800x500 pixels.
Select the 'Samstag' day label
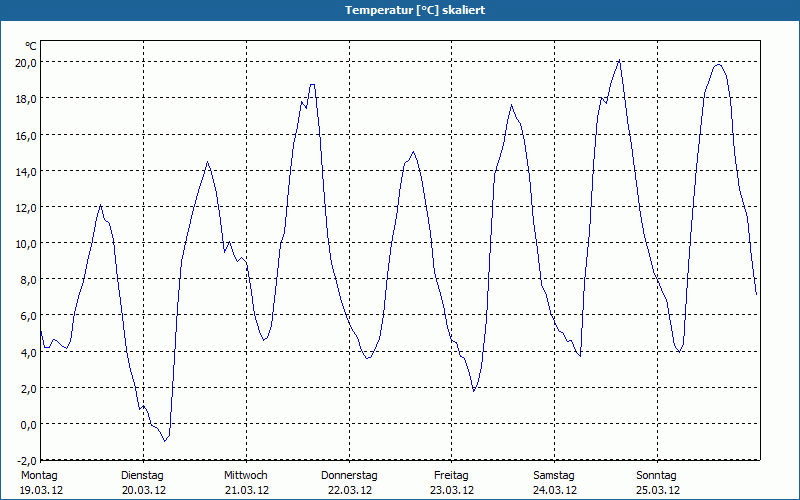pyautogui.click(x=554, y=476)
